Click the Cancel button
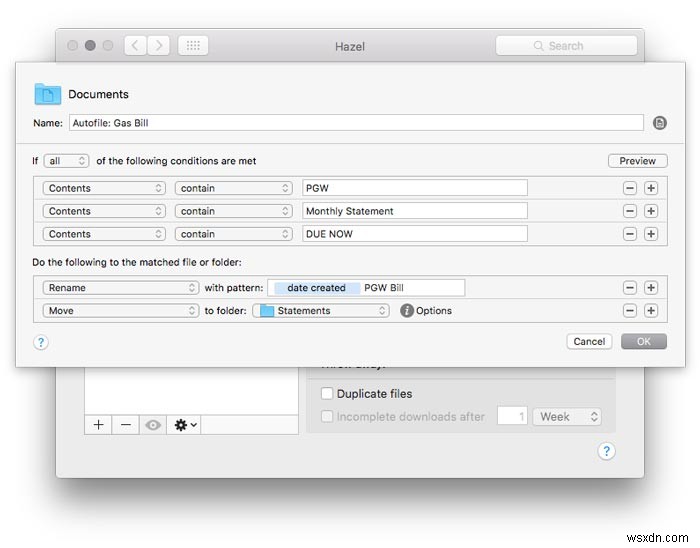700x548 pixels. [589, 341]
